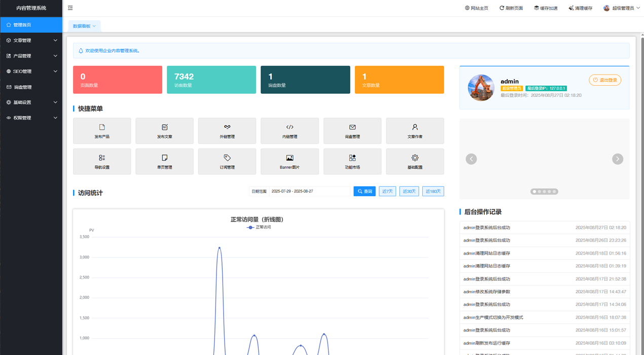Open the 超级管理员 user dropdown
The image size is (644, 355).
click(622, 8)
